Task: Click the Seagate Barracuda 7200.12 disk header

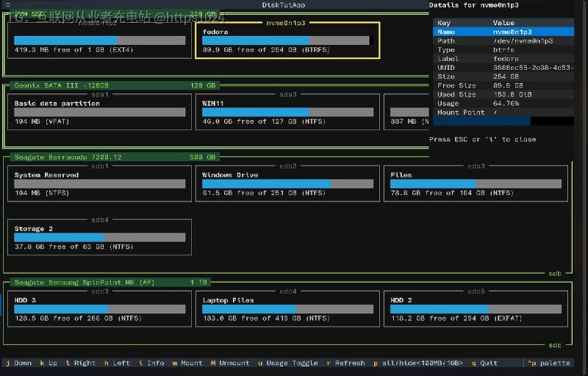Action: coord(115,157)
